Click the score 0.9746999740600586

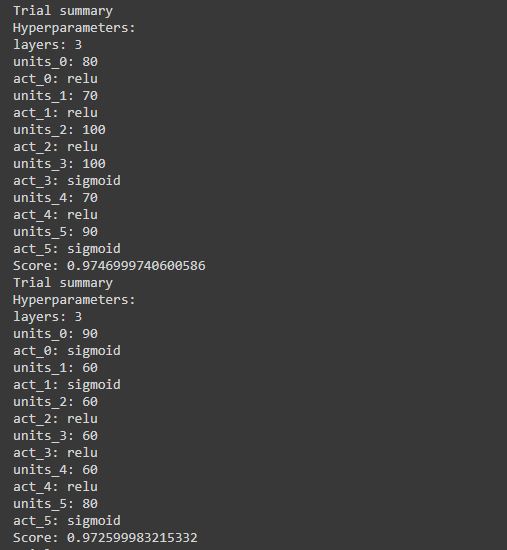136,266
